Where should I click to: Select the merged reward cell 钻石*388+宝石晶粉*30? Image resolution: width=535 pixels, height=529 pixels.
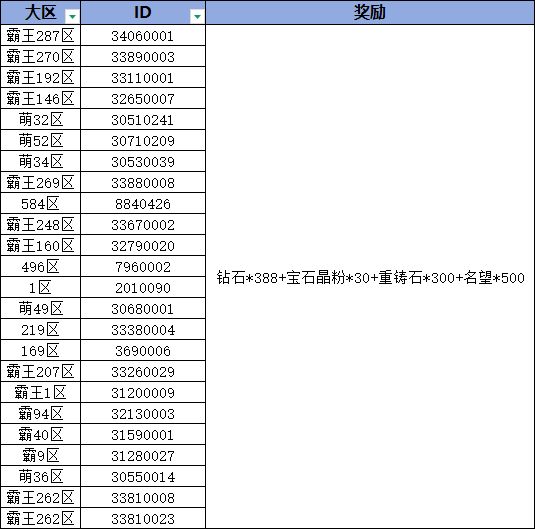[x=370, y=276]
